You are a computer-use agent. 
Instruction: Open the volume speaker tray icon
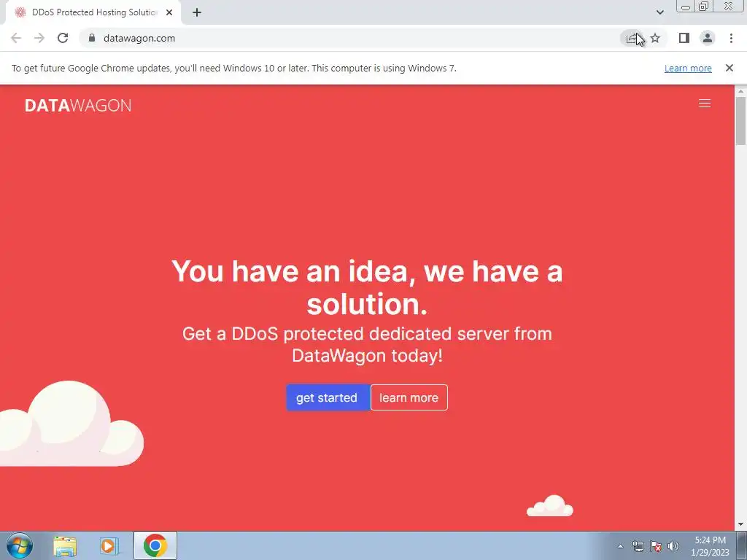click(x=673, y=546)
